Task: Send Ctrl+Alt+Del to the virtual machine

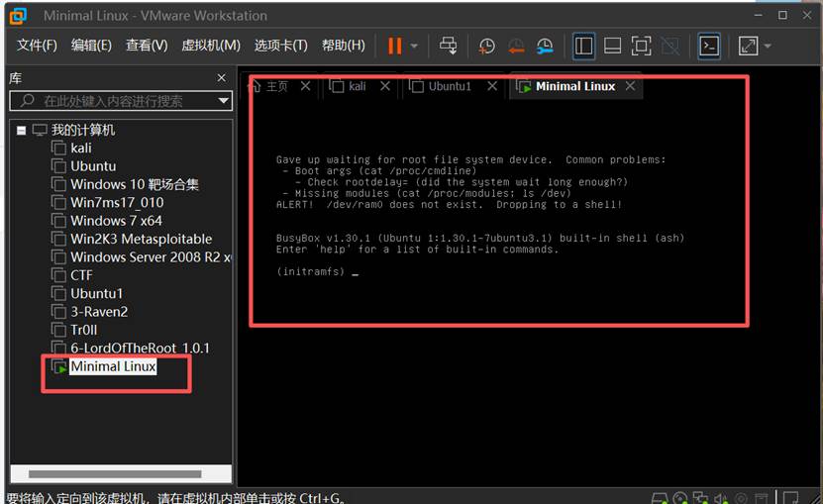Action: pyautogui.click(x=448, y=46)
